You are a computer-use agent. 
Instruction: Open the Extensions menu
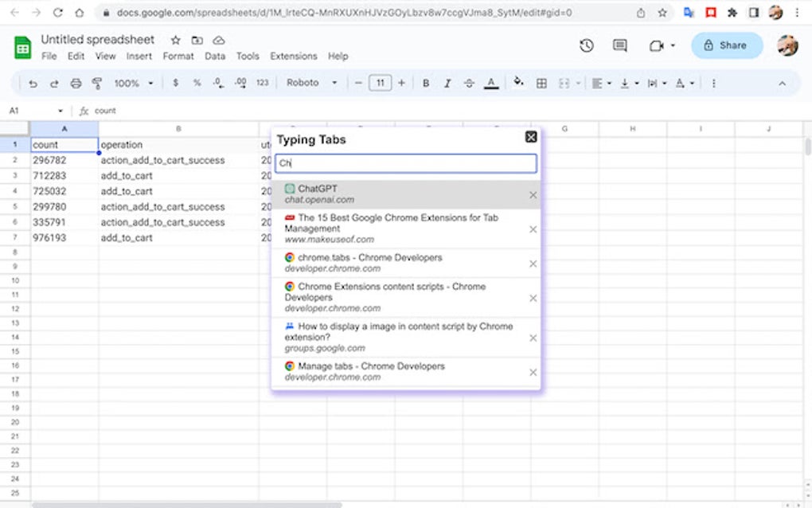point(293,56)
